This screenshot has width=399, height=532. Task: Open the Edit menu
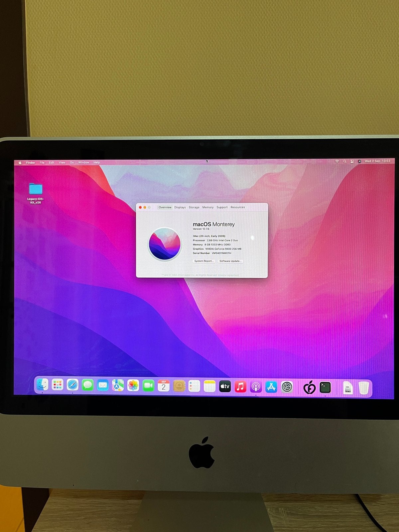click(52, 163)
